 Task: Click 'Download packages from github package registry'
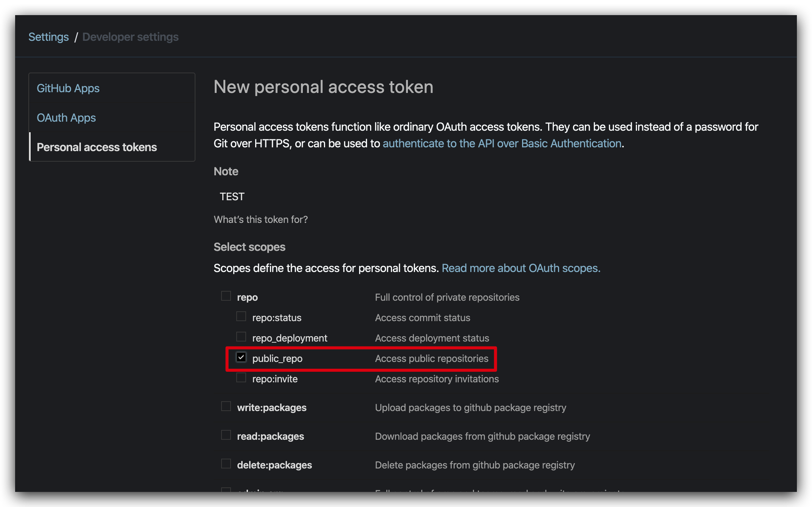tap(482, 436)
